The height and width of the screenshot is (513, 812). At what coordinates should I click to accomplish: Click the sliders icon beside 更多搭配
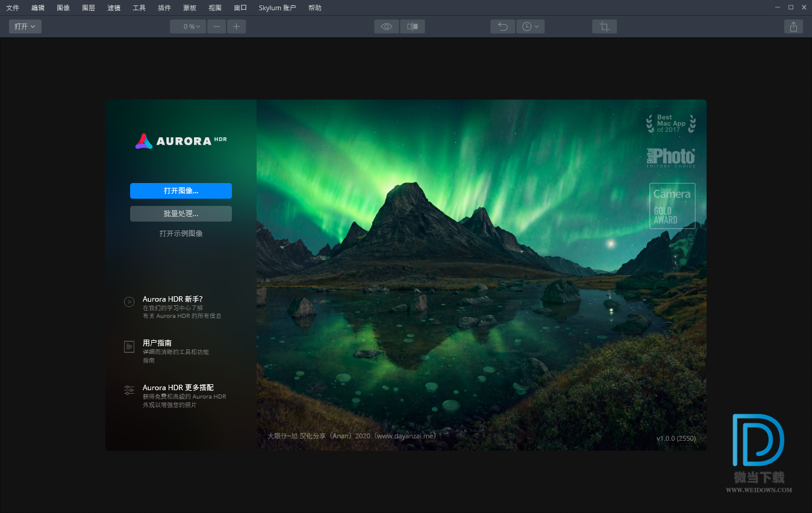point(129,390)
